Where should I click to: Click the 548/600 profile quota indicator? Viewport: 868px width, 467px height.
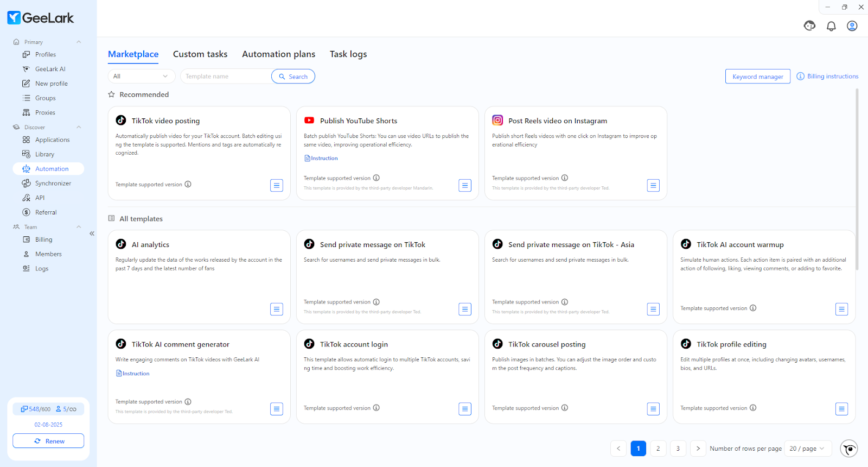[36, 409]
